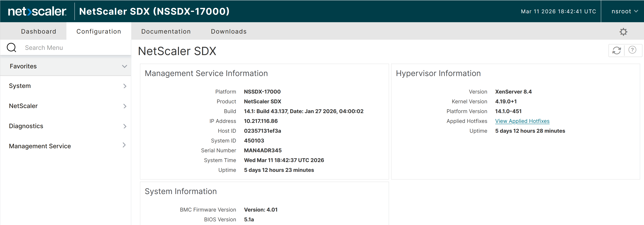Select the Configuration tab
The image size is (644, 225).
point(99,31)
